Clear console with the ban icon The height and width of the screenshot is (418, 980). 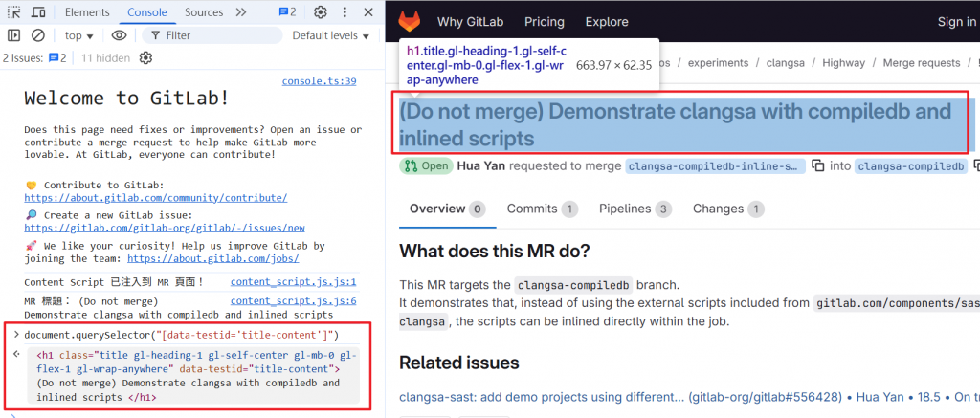38,35
